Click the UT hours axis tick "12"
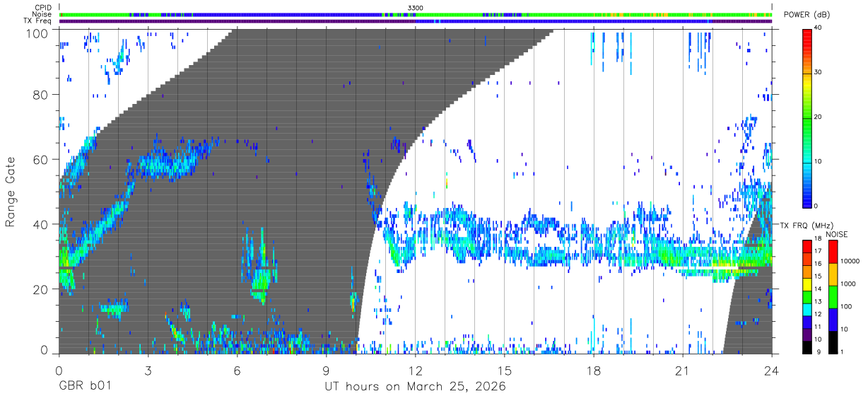Screen dimensions: 868x401 416,369
